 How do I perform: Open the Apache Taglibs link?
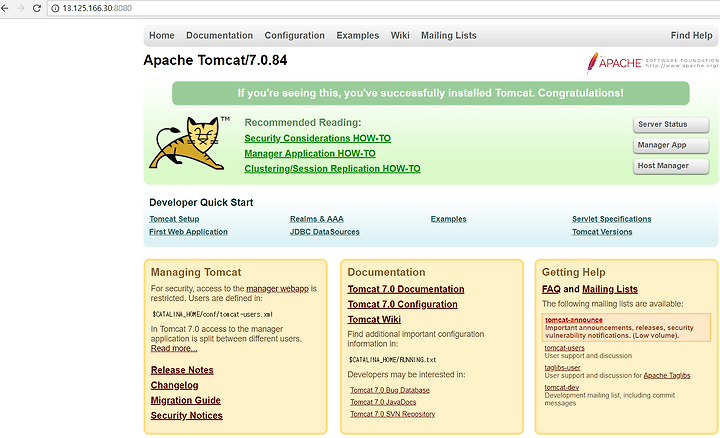[x=667, y=376]
